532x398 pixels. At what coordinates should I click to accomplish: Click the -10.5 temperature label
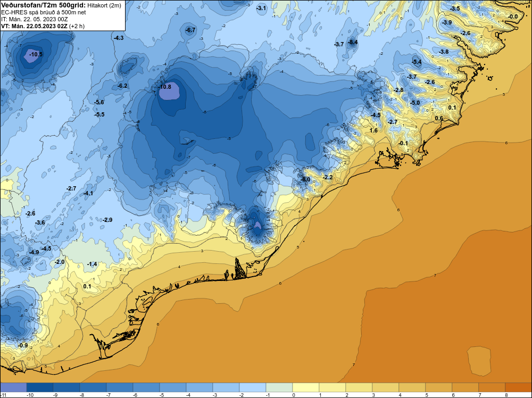[x=36, y=54]
